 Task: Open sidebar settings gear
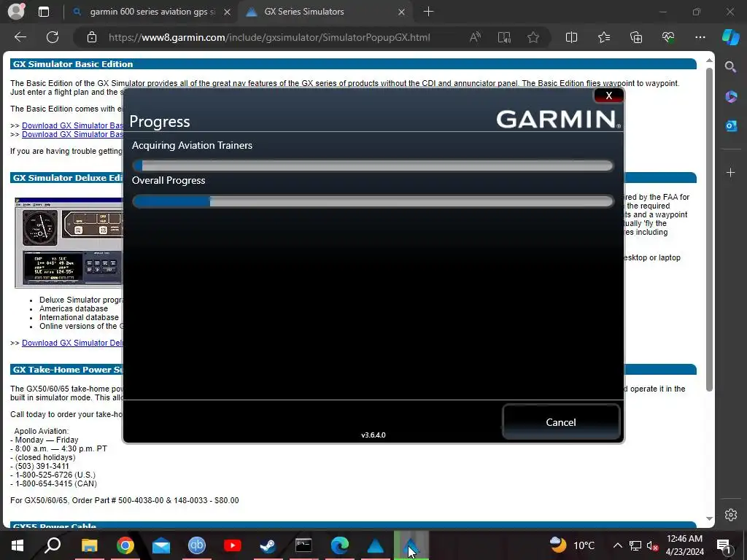click(731, 515)
